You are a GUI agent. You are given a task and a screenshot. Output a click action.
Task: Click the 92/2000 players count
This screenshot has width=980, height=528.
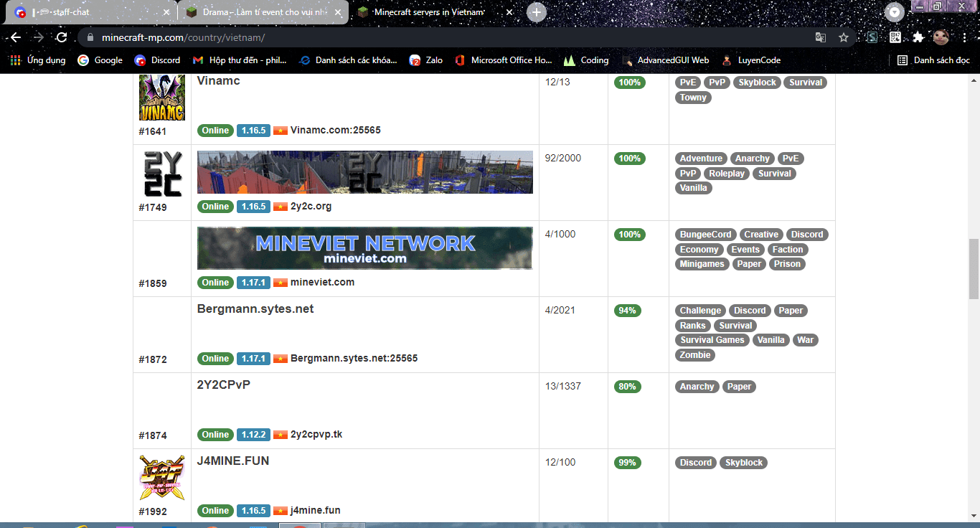[563, 159]
